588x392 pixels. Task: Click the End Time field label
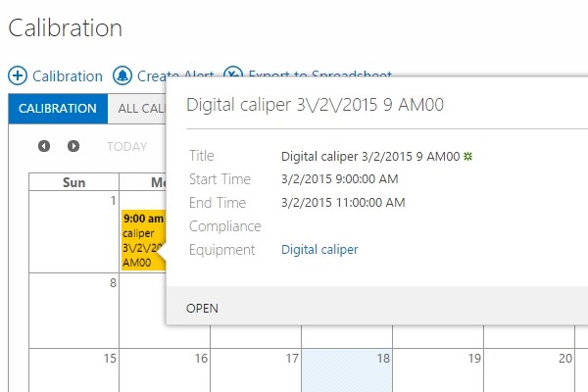tap(218, 203)
